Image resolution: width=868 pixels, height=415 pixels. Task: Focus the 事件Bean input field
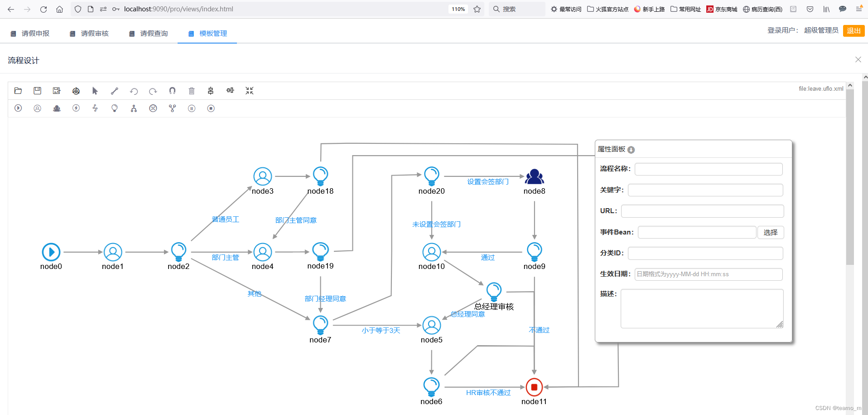click(x=697, y=232)
